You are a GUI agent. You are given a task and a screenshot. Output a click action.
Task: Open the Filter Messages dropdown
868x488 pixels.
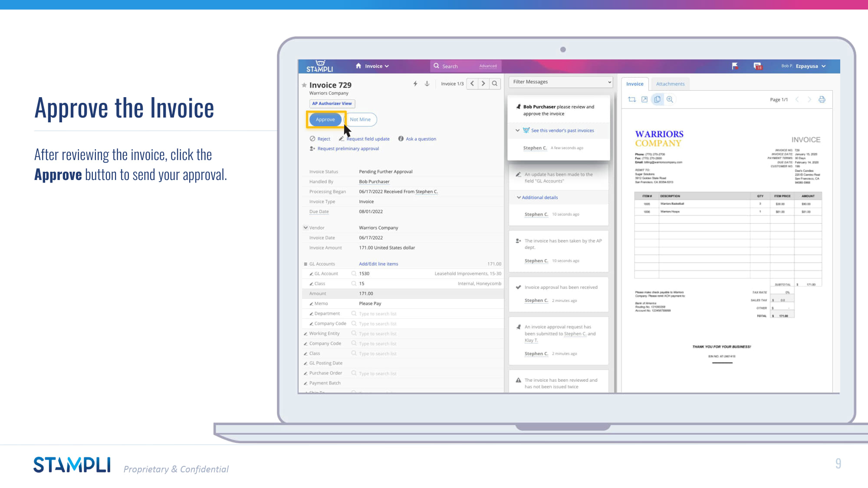(560, 82)
